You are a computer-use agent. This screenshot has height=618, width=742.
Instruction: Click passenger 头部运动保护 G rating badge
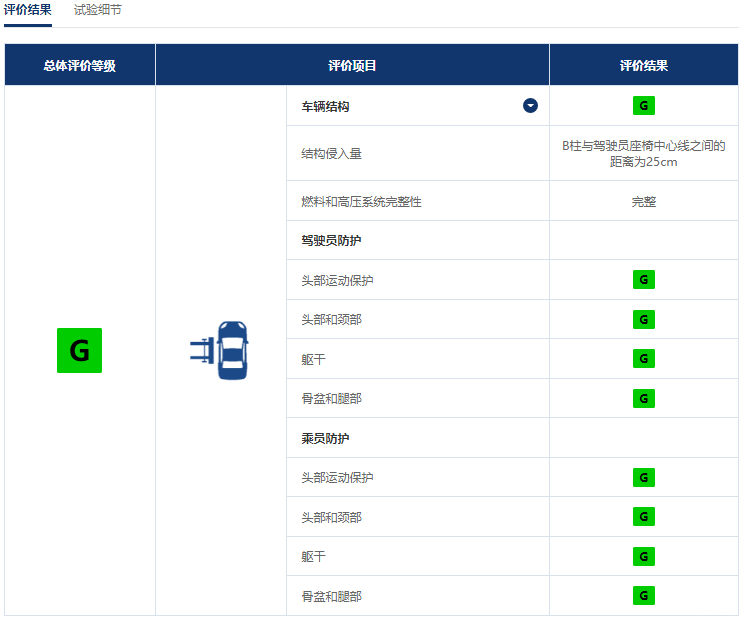pyautogui.click(x=644, y=477)
